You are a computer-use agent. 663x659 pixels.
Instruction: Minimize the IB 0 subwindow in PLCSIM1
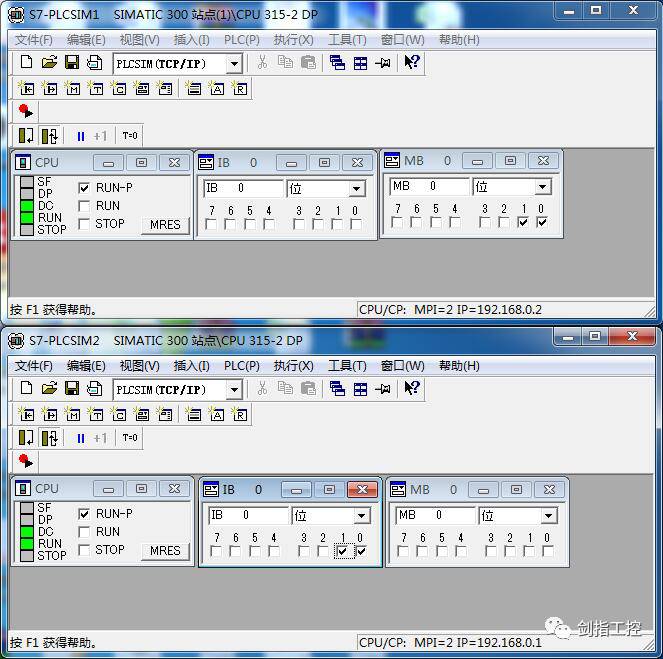291,163
